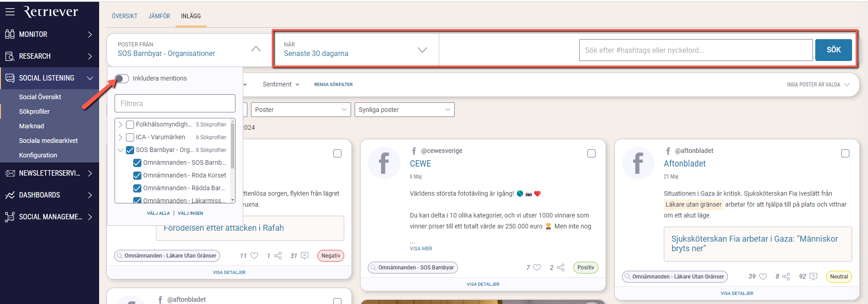
Task: Open the Sjuksköterskan Fia article link
Action: click(755, 243)
